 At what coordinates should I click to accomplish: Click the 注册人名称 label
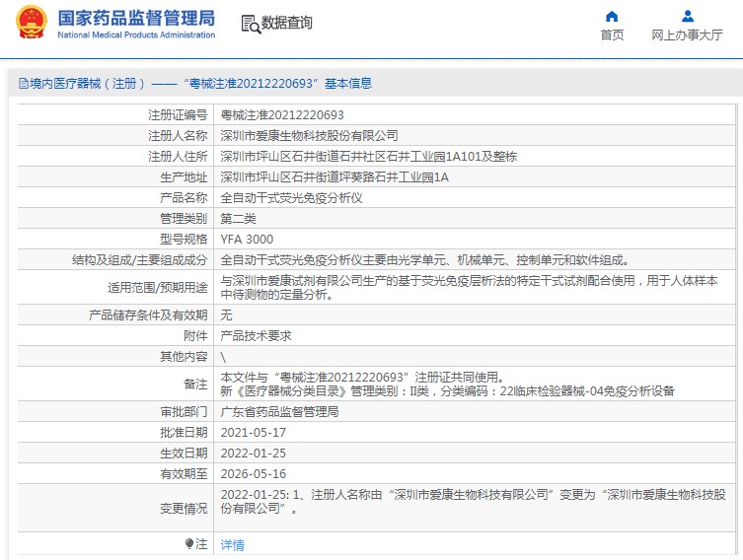[x=178, y=136]
